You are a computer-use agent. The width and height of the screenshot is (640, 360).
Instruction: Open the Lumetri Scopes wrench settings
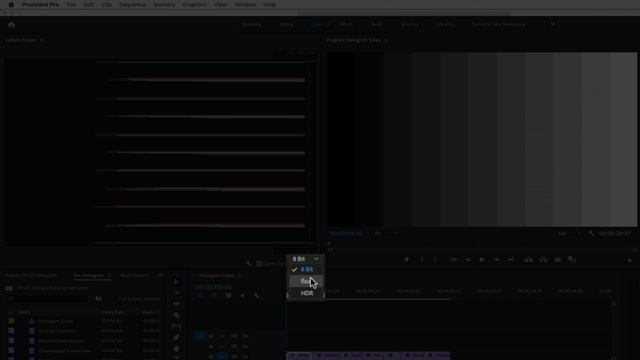coord(249,264)
